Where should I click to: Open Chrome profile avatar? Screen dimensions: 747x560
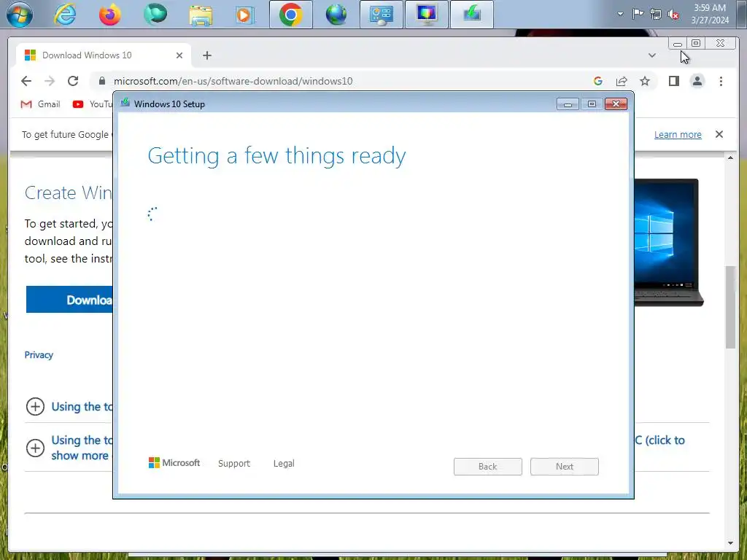pos(697,81)
